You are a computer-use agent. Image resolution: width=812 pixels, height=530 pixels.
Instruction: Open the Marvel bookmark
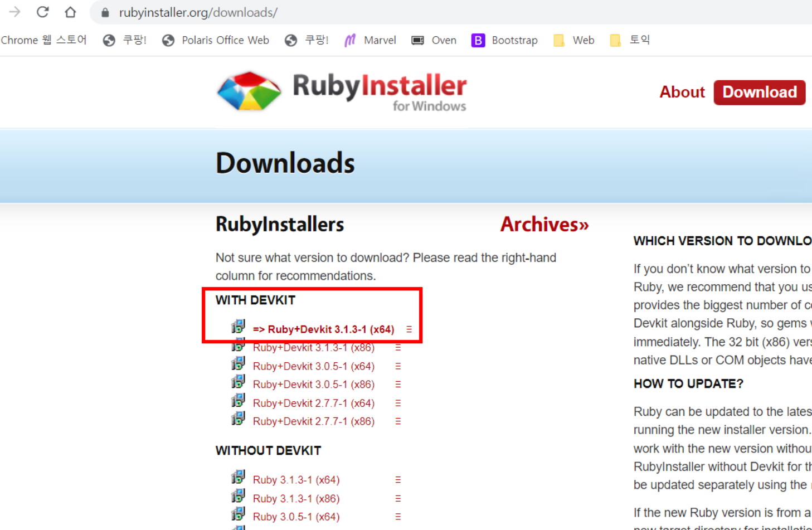point(370,40)
